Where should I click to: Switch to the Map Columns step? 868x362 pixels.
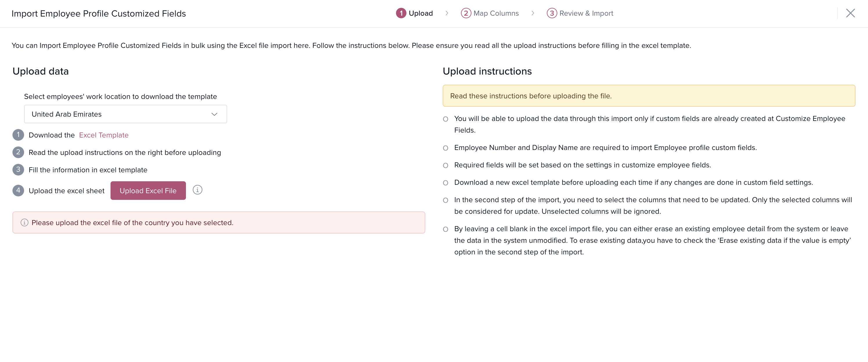coord(496,13)
